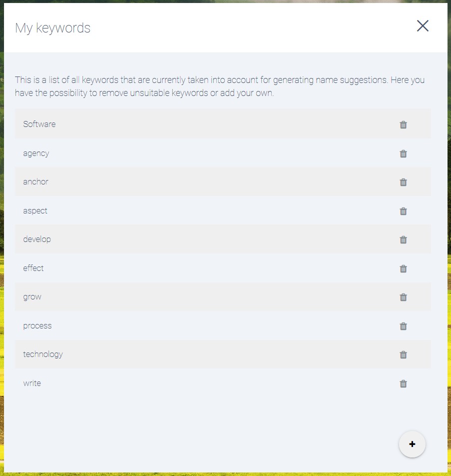Remove the keyword "aspect" via trash icon
This screenshot has height=476, width=451.
pyautogui.click(x=404, y=211)
